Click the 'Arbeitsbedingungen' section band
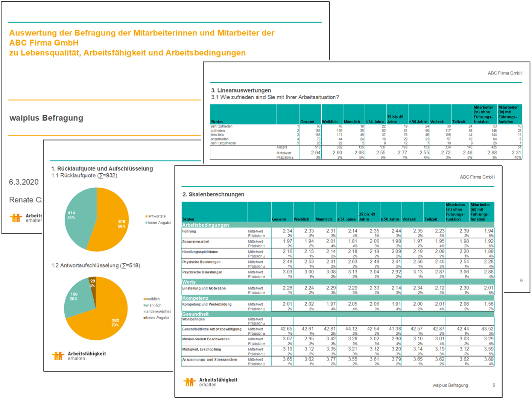This screenshot has height=399, width=532. [x=338, y=225]
